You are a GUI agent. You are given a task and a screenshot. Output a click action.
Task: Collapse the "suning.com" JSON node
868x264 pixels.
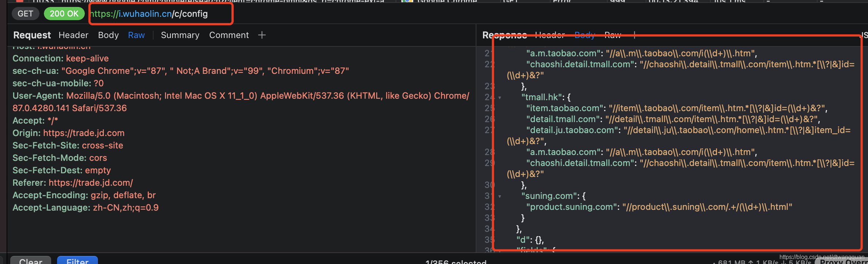500,196
